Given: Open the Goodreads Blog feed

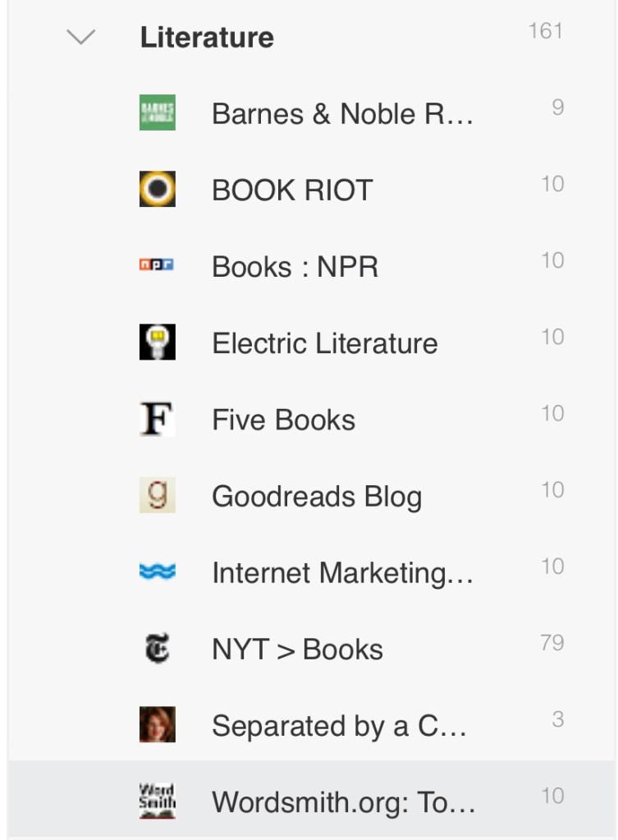Looking at the screenshot, I should point(317,496).
